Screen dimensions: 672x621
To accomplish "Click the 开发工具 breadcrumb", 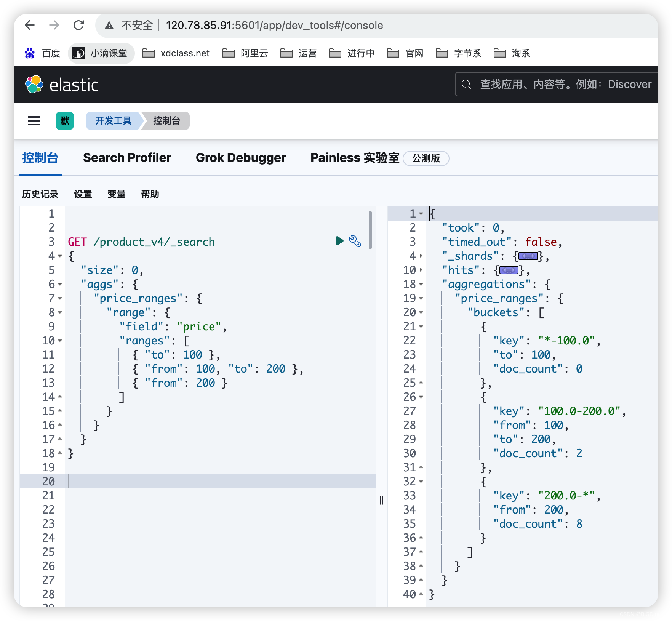I will [114, 121].
